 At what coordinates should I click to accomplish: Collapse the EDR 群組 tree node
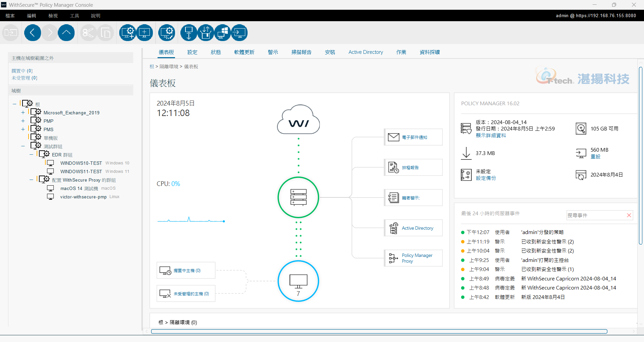click(31, 155)
